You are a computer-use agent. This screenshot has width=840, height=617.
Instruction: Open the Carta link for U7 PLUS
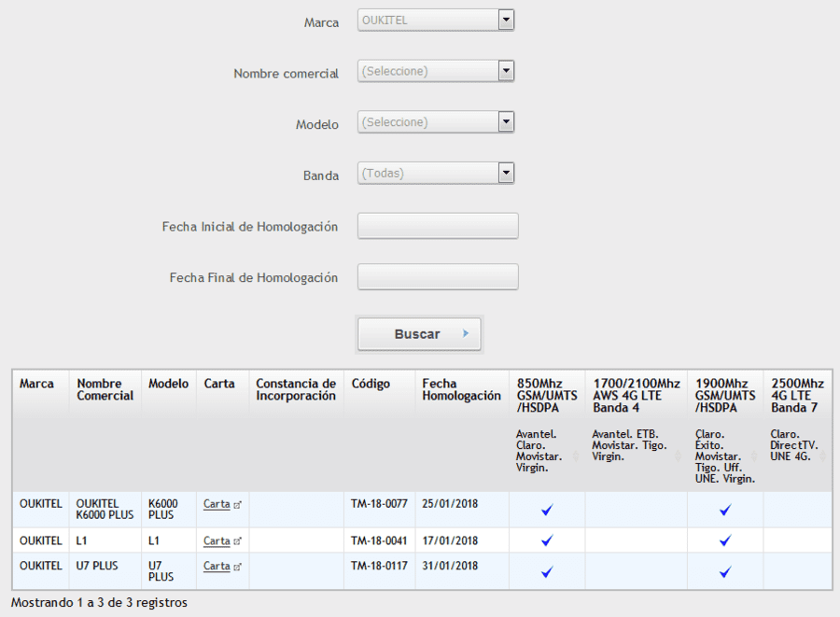point(217,566)
